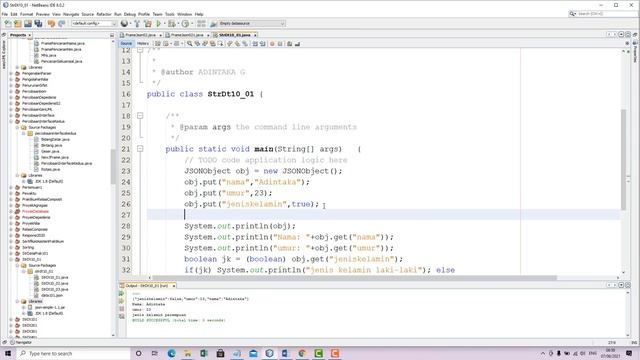Click the Find Selection magnifier icon in editor toolbar
The width and height of the screenshot is (640, 360).
(190, 44)
